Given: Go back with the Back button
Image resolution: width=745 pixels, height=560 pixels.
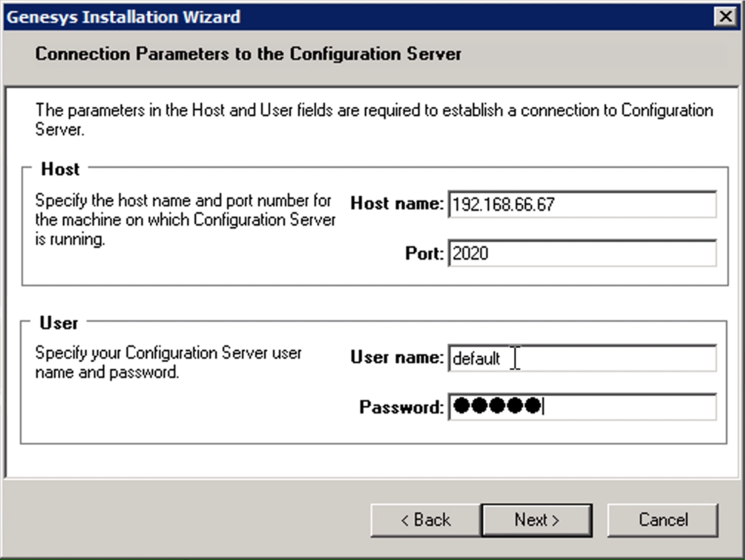Looking at the screenshot, I should tap(425, 520).
